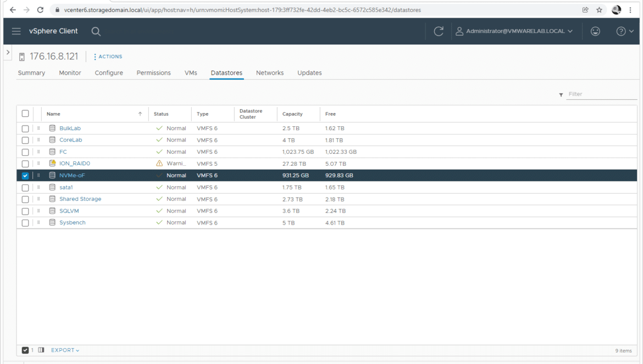Click the browser address bar URL
Viewport: 643px width, 364px height.
242,10
